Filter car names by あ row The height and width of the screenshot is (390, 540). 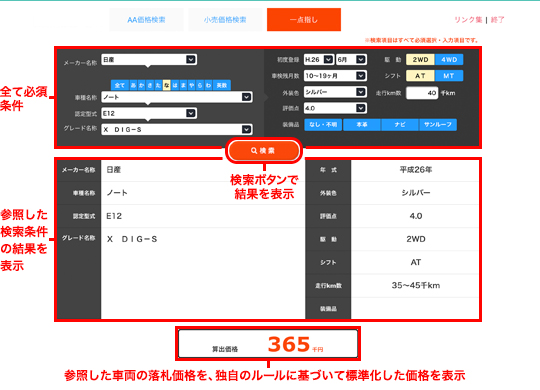pos(133,85)
